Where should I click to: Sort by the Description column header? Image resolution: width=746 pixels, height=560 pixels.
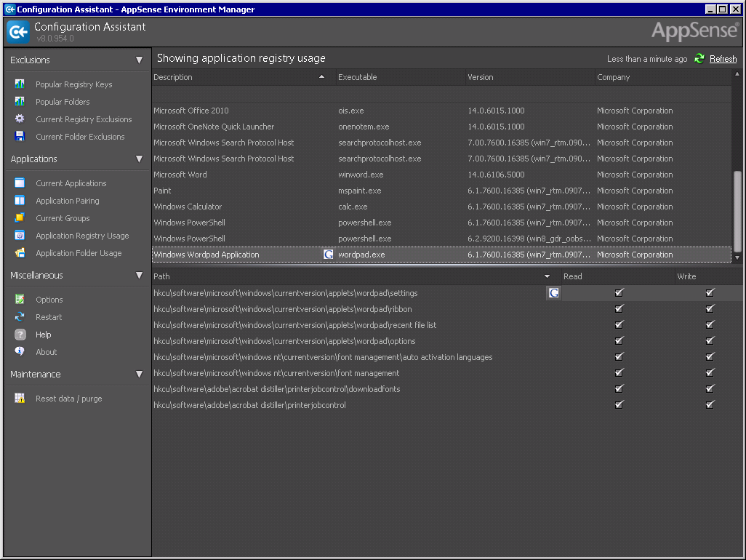244,77
